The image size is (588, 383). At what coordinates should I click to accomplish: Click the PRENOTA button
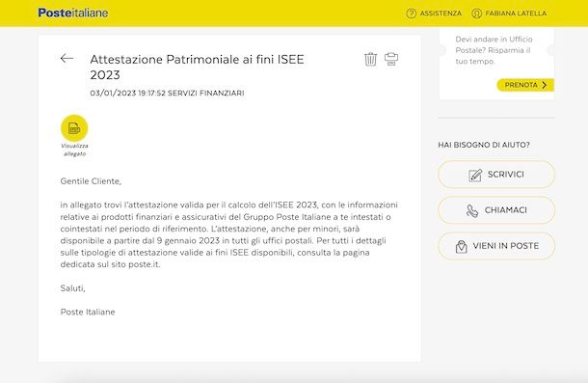coord(525,85)
